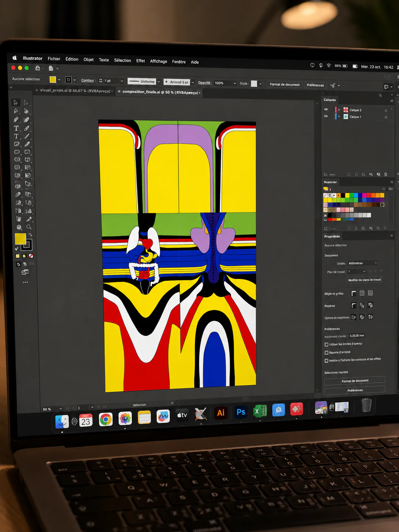The width and height of the screenshot is (399, 532).
Task: Choose the first Type tool in the toolbar
Action: [x=16, y=128]
